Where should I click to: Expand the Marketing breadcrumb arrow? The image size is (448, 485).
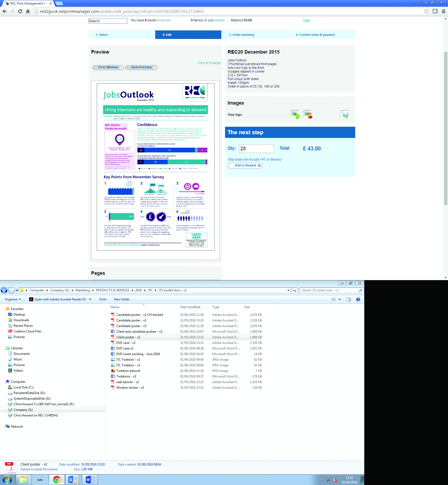coord(93,290)
